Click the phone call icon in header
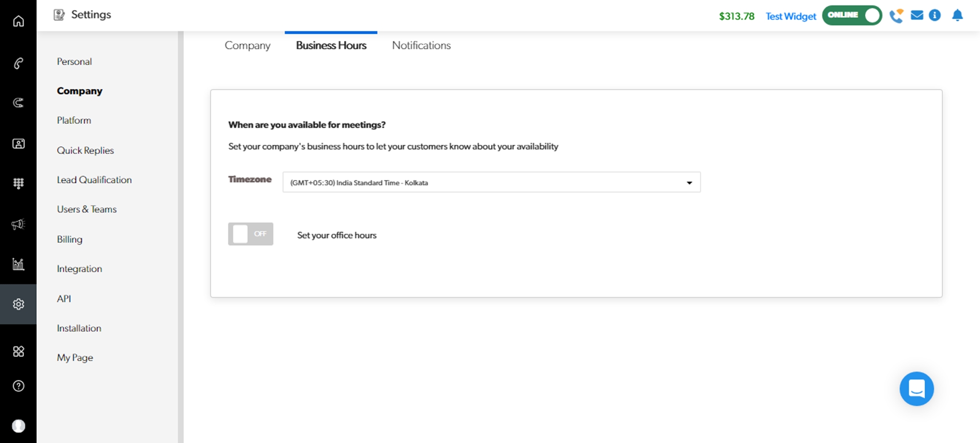The image size is (980, 443). (896, 16)
